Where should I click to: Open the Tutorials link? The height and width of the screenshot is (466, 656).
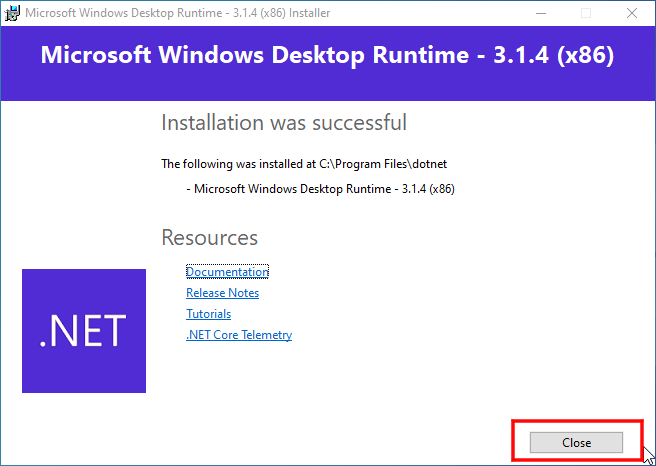[208, 314]
